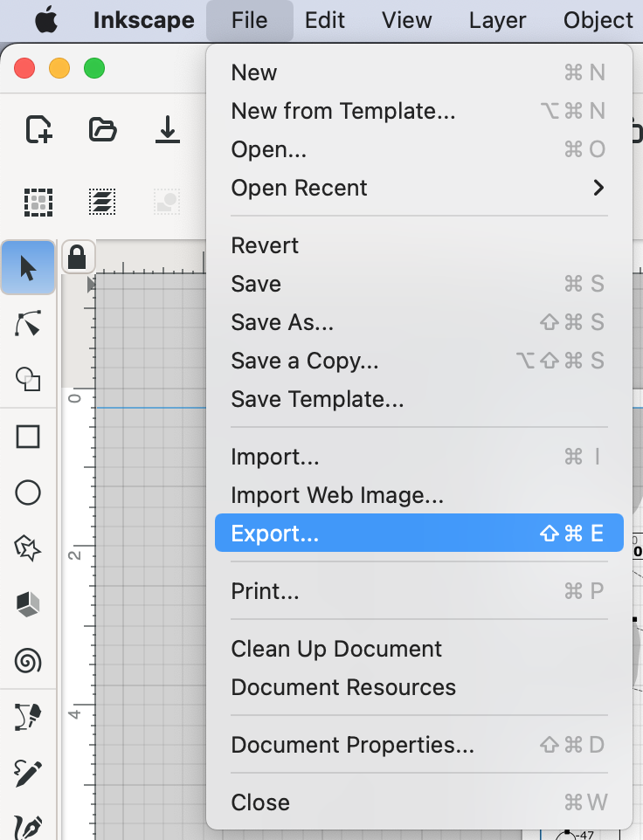Viewport: 643px width, 840px height.
Task: Click the Open document folder icon
Action: [102, 129]
